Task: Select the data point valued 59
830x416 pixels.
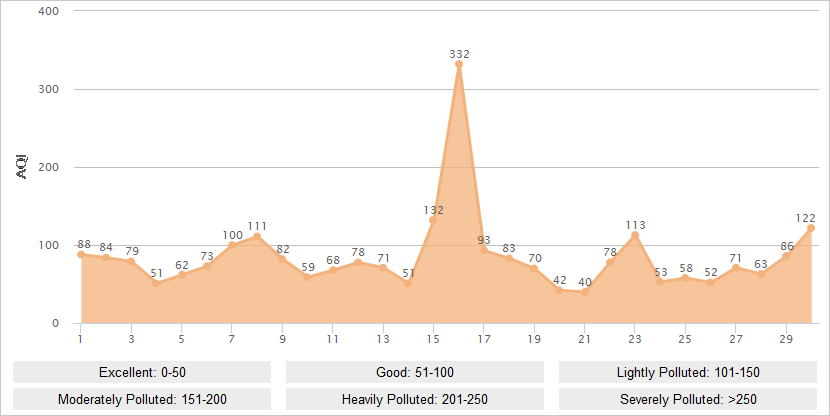Action: (x=308, y=277)
